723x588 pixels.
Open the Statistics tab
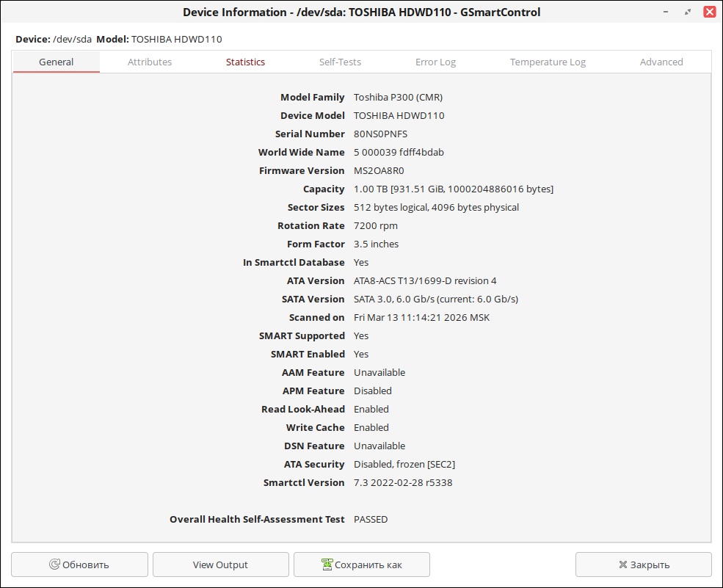tap(245, 62)
